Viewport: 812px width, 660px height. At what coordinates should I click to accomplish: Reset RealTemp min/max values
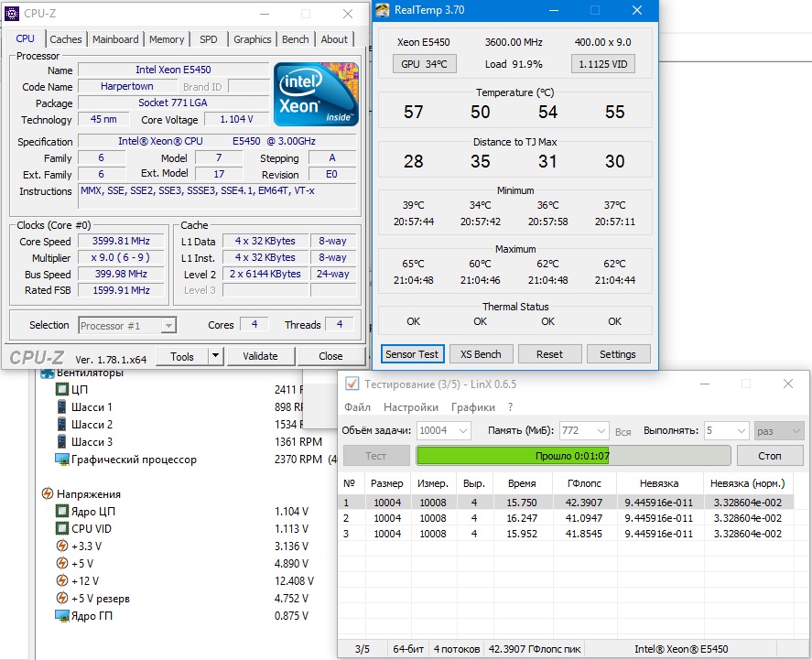click(x=549, y=354)
